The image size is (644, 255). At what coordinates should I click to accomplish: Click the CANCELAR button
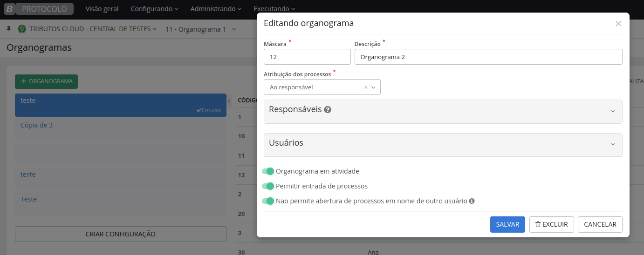pyautogui.click(x=600, y=224)
